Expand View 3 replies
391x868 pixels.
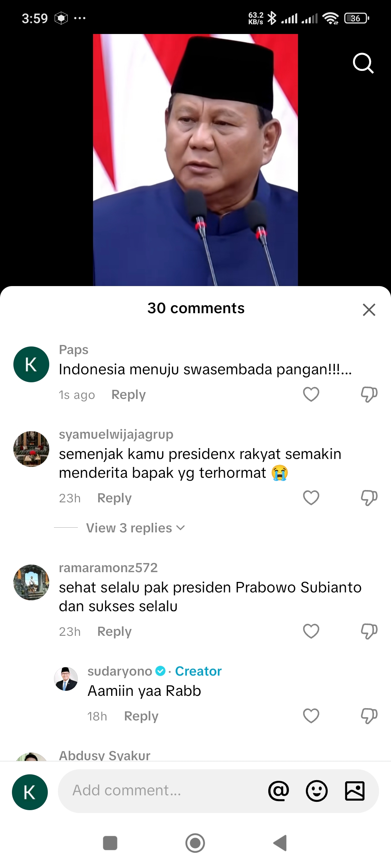click(x=135, y=528)
